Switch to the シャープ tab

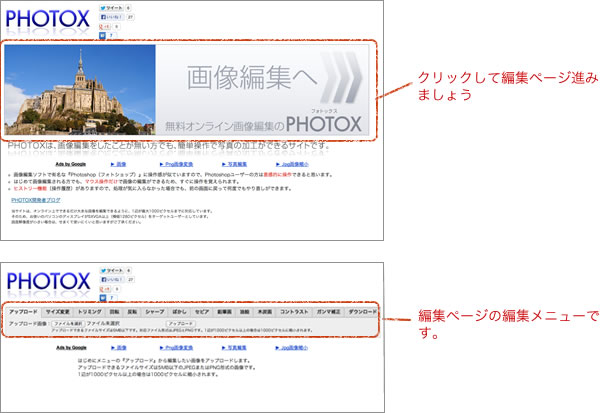(155, 312)
